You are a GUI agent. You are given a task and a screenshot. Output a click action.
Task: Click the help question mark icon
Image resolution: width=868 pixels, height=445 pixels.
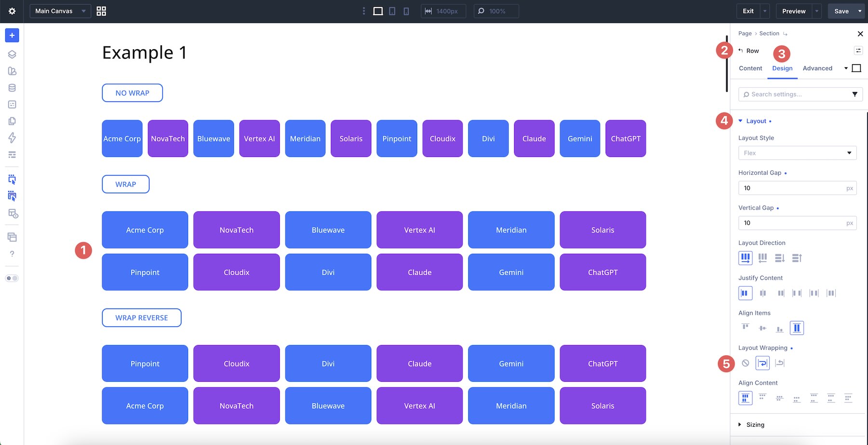[12, 254]
